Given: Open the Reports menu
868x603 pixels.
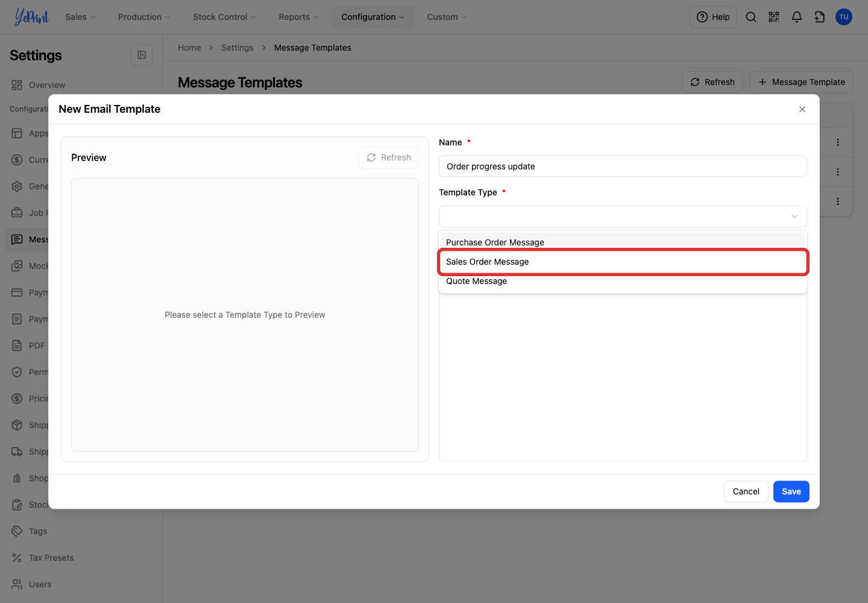Looking at the screenshot, I should pos(298,17).
